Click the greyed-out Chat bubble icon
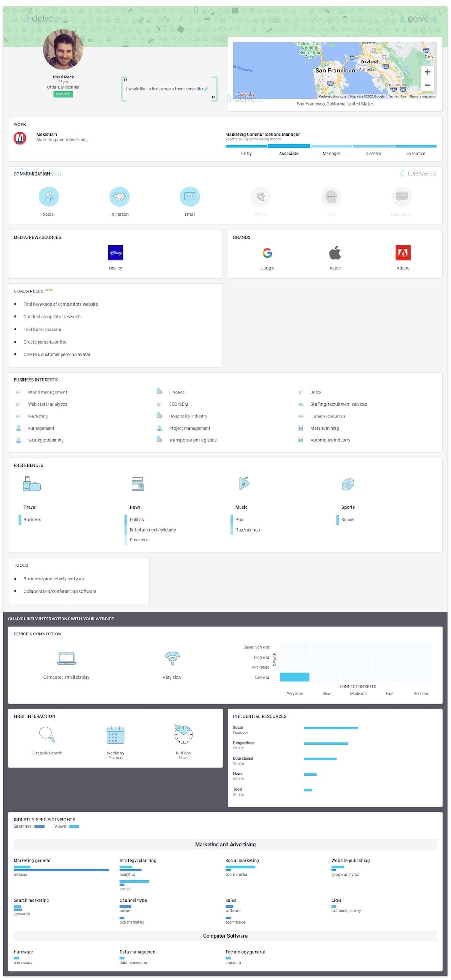 [331, 196]
